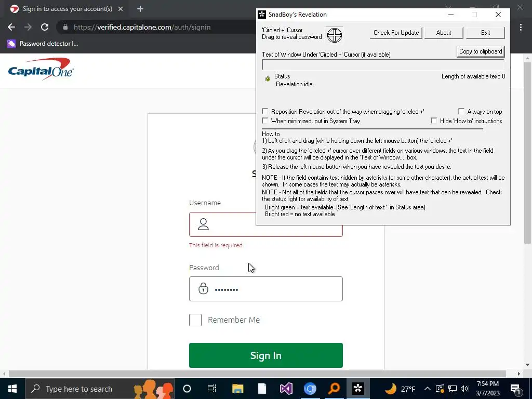The width and height of the screenshot is (532, 399).
Task: Open File Explorer from taskbar
Action: click(x=237, y=389)
